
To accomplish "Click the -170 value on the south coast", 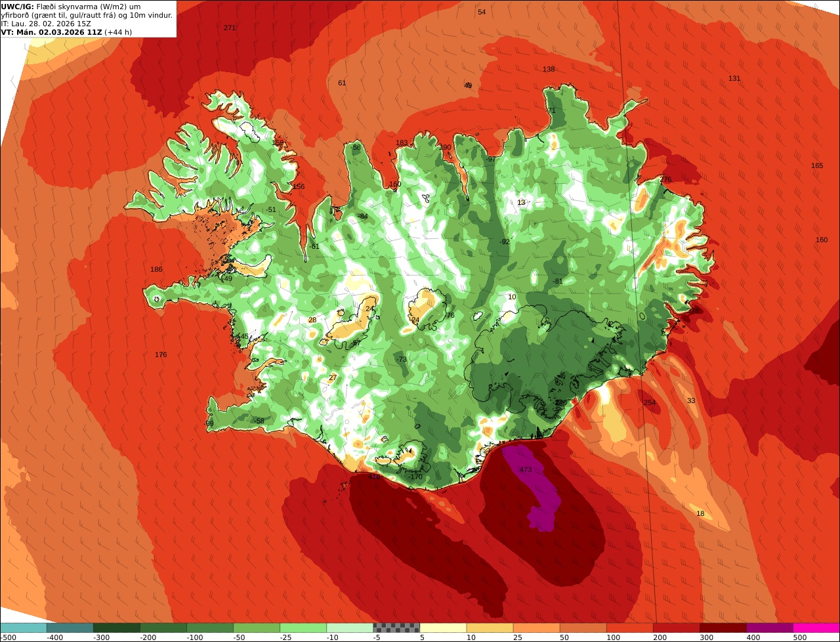I will [416, 477].
